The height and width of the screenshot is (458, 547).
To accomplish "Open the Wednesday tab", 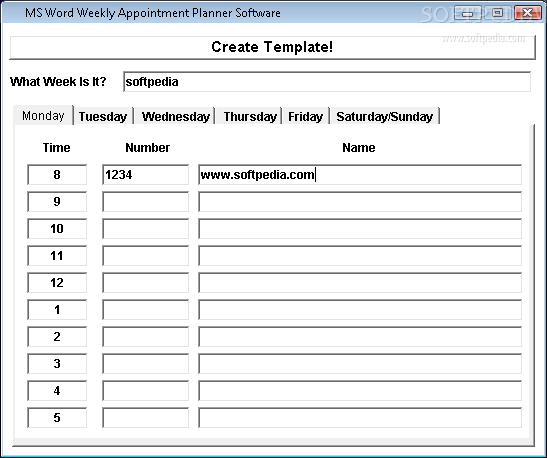I will tap(175, 116).
